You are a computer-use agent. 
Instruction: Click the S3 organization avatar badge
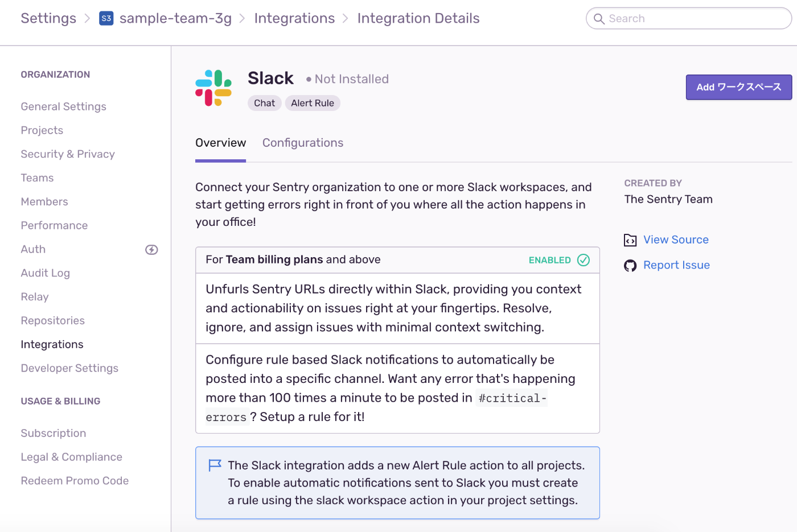[106, 18]
